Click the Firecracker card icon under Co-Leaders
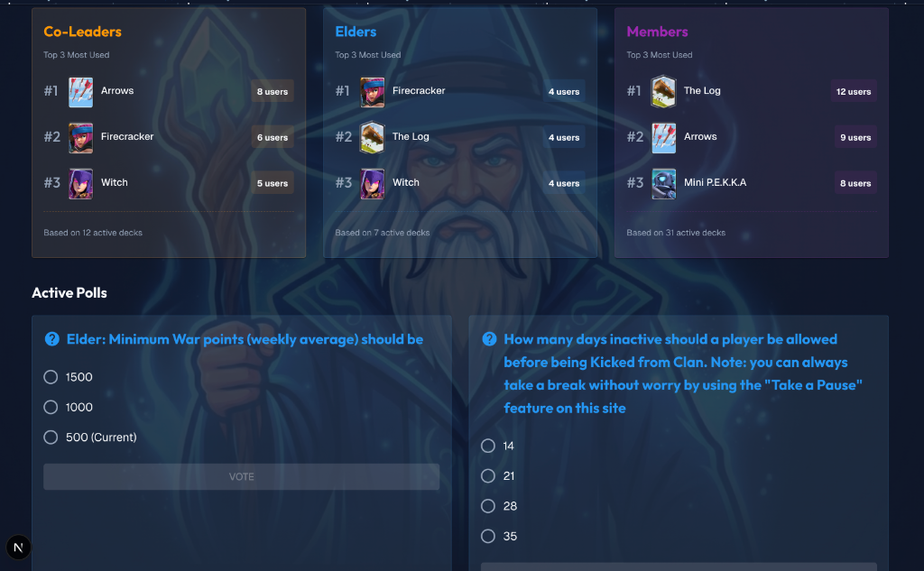Screen dimensions: 924x571 [x=81, y=138]
